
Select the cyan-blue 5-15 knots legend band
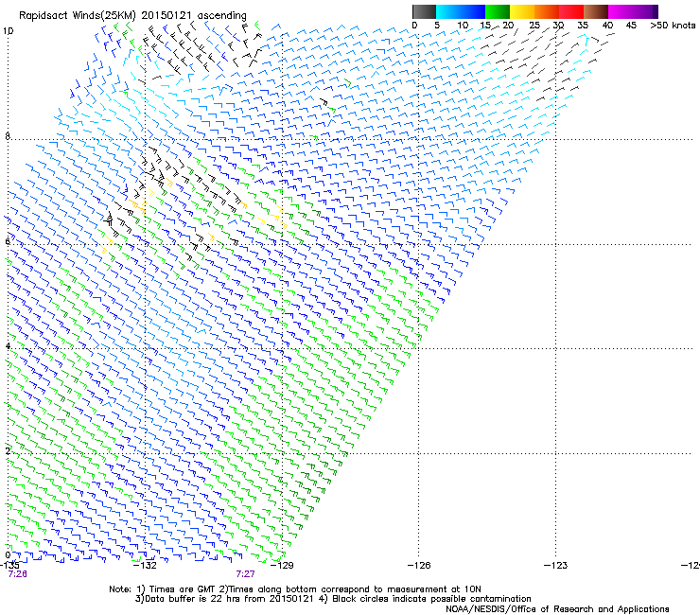461,11
